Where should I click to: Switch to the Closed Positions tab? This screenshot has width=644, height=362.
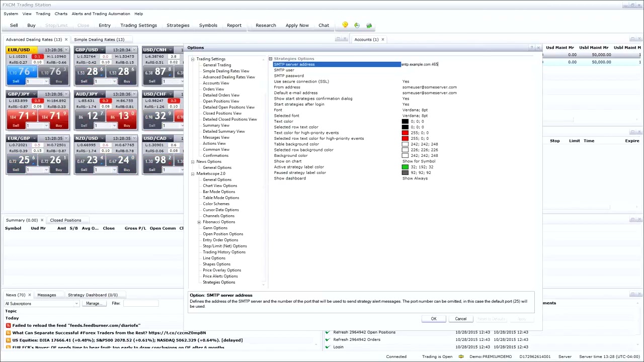pos(65,220)
